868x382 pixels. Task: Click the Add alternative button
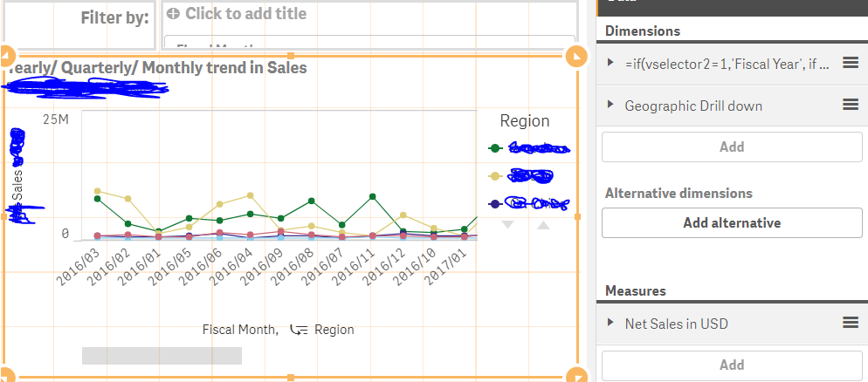(731, 222)
